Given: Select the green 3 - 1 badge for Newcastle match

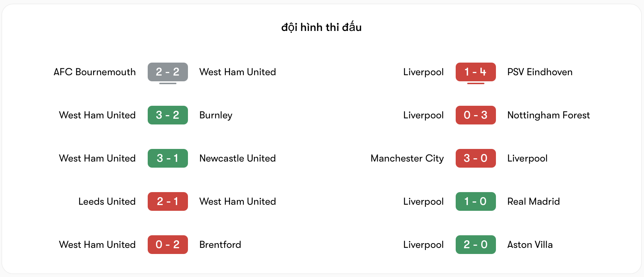Looking at the screenshot, I should coord(167,158).
